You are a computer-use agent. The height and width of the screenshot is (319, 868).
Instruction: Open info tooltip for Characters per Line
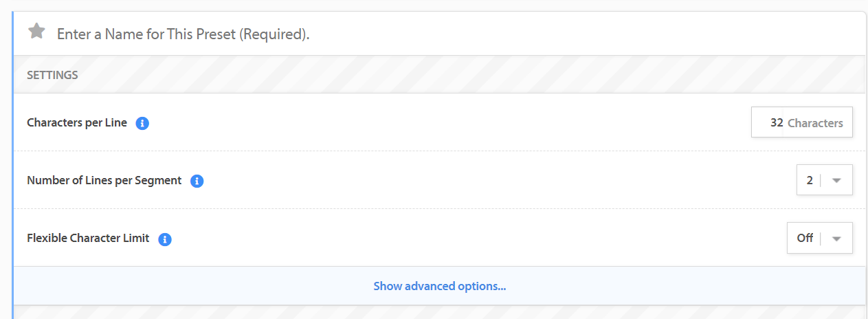coord(142,124)
